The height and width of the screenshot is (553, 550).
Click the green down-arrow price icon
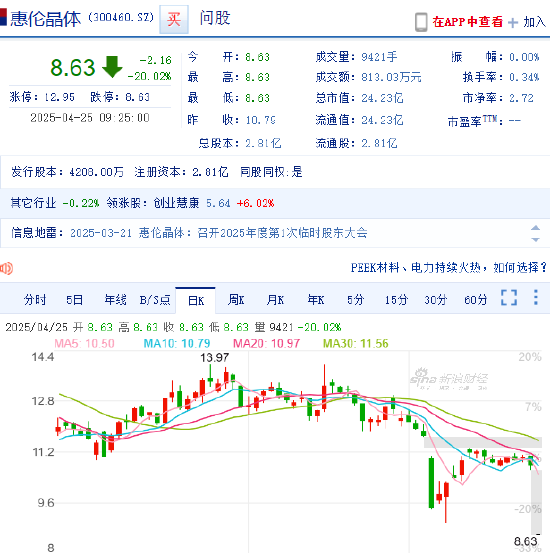tap(112, 67)
